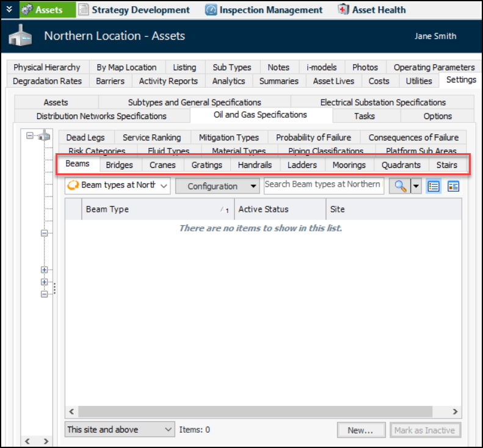Switch to the Physical Hierarchy tab

[47, 67]
